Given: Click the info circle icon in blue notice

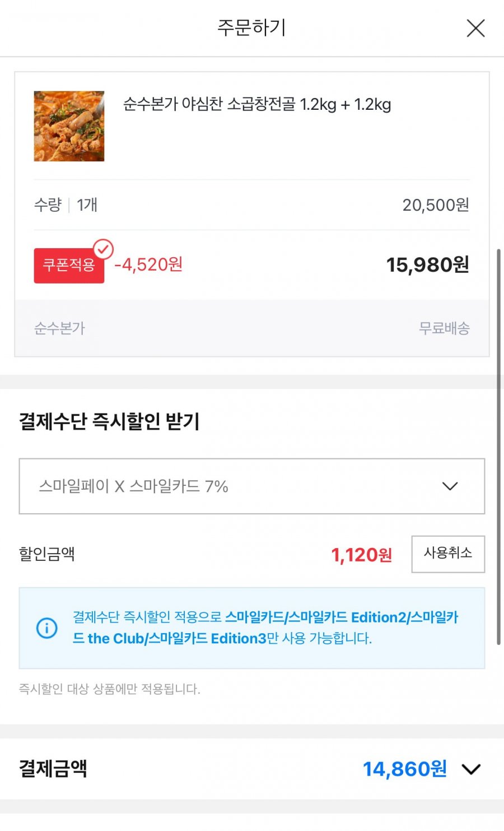Looking at the screenshot, I should [x=47, y=628].
